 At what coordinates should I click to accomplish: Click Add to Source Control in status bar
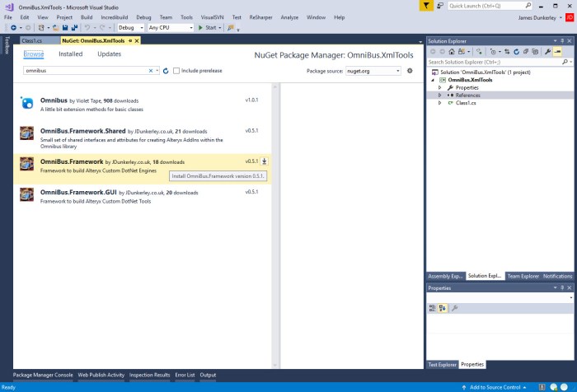pos(495,387)
